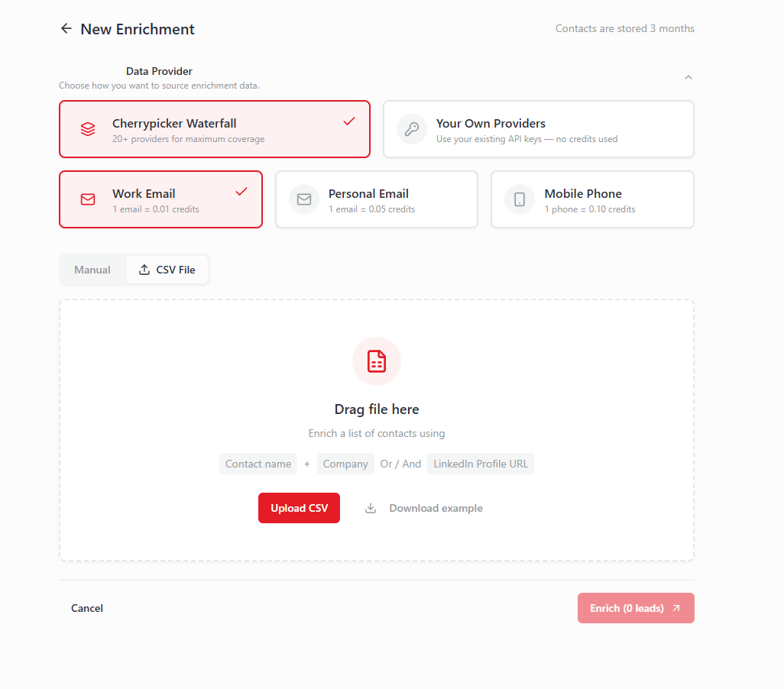
Task: Click Cancel to discard the enrichment
Action: coord(87,608)
